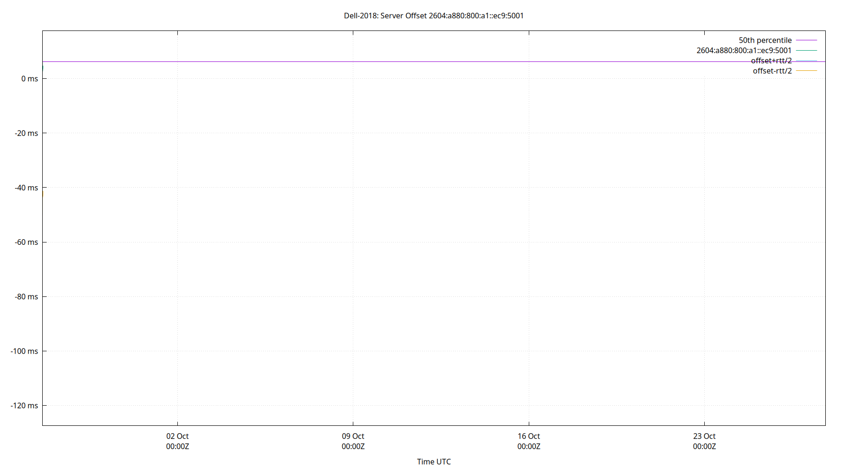Click the -60 ms axis label
Image resolution: width=868 pixels, height=469 pixels.
pos(26,242)
